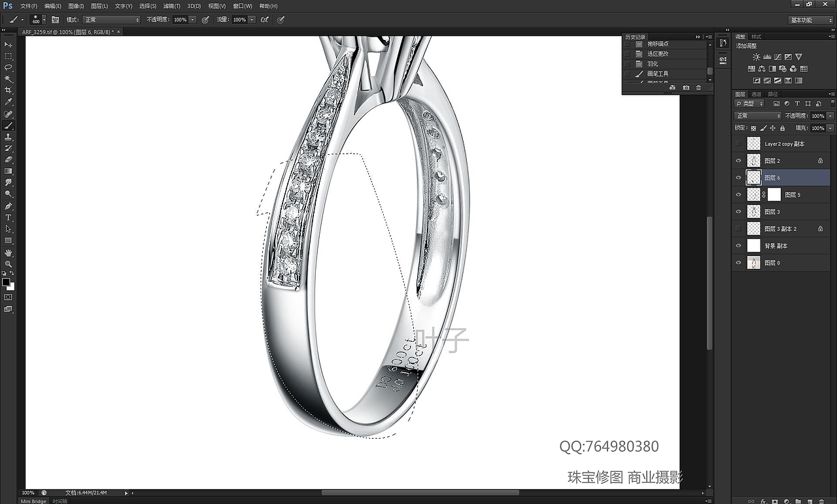Click the Brightness/Contrast adjustment icon
The width and height of the screenshot is (837, 504).
click(x=757, y=57)
